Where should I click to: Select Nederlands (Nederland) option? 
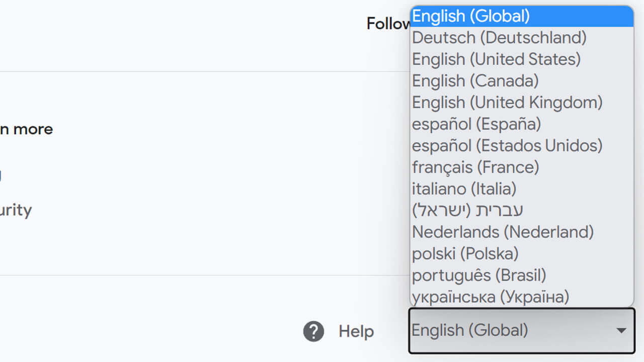point(503,232)
